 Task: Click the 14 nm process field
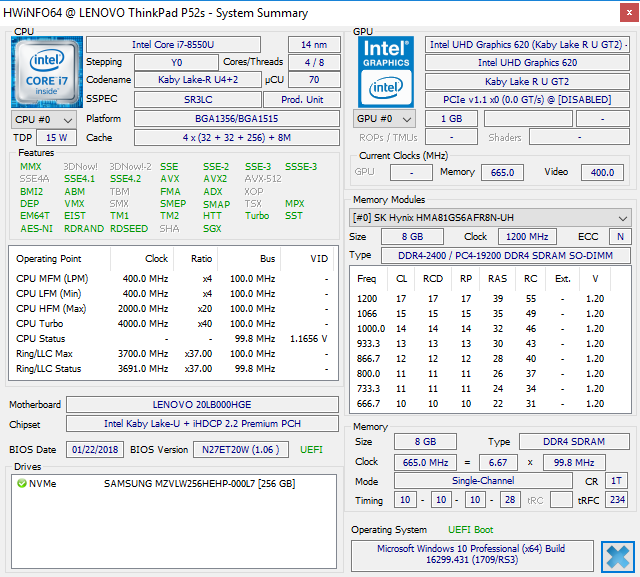coord(314,44)
